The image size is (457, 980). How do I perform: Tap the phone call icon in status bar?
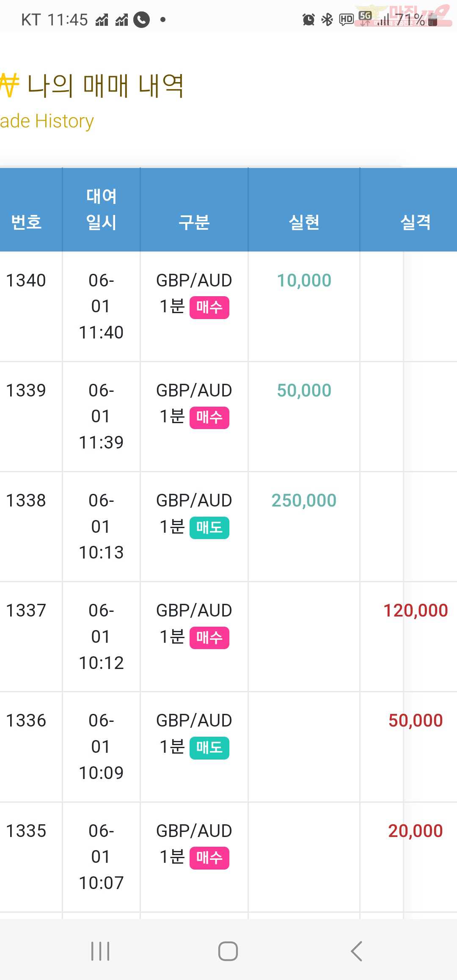pyautogui.click(x=141, y=19)
